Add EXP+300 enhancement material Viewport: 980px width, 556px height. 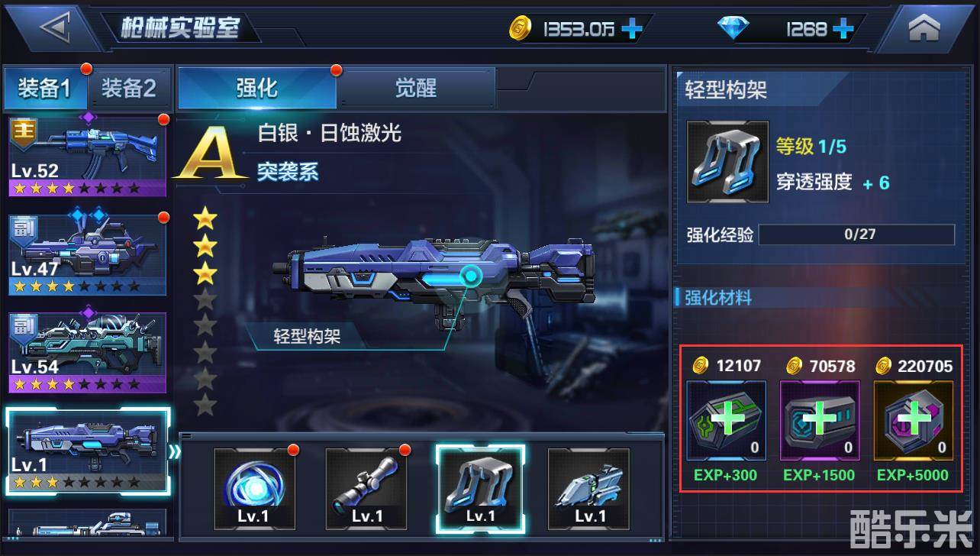click(x=727, y=420)
